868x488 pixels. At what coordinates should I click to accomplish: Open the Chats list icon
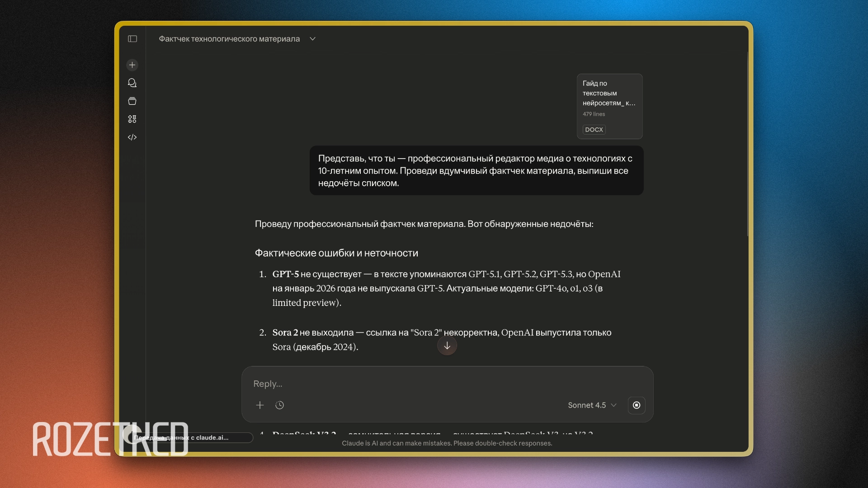132,83
